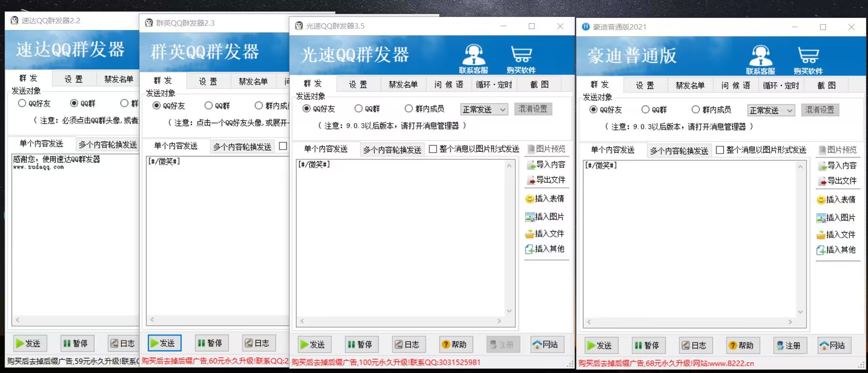868x373 pixels.
Task: Select QQ群 radio in 光速QQ群发器 window
Action: pos(367,109)
